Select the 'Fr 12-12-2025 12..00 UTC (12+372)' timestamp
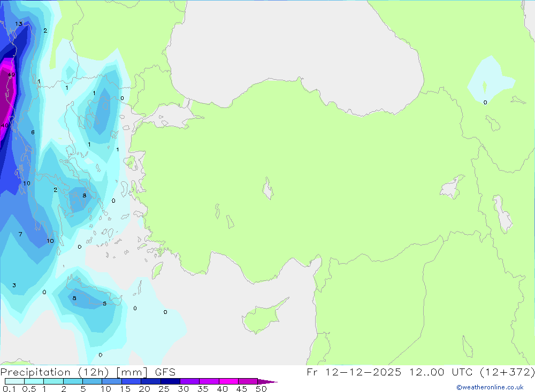Viewport: 535px width, 392px height. pyautogui.click(x=421, y=372)
